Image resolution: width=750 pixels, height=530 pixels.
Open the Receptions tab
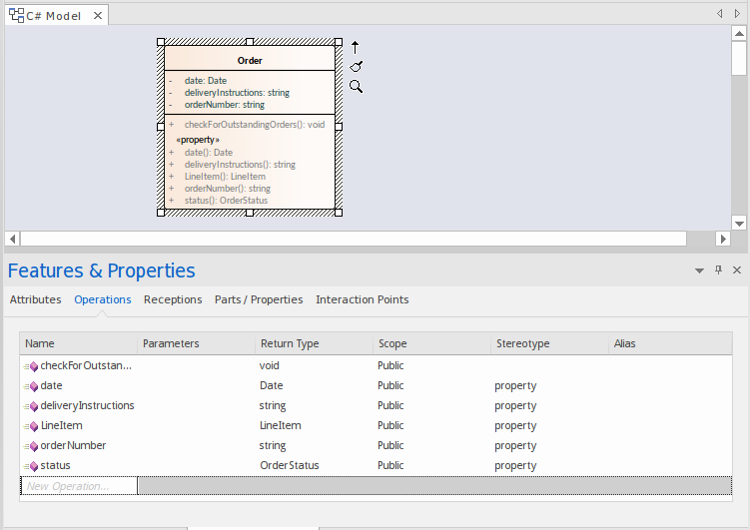tap(173, 300)
